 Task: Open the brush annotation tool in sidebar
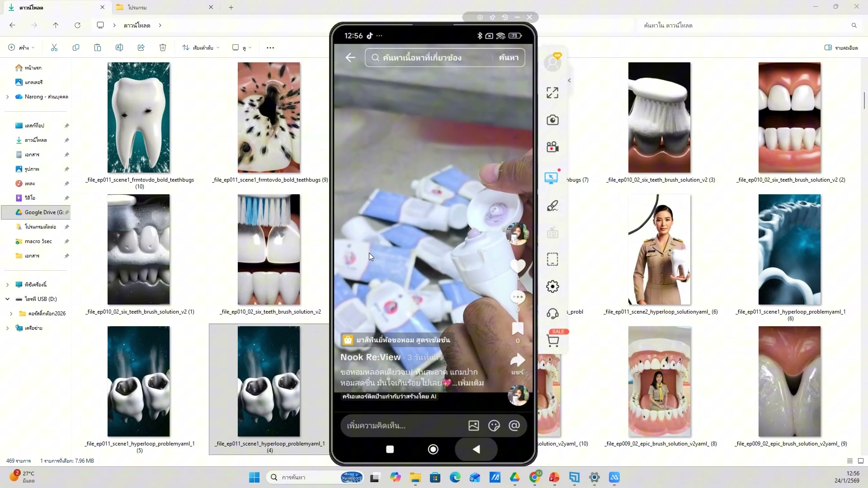click(552, 206)
